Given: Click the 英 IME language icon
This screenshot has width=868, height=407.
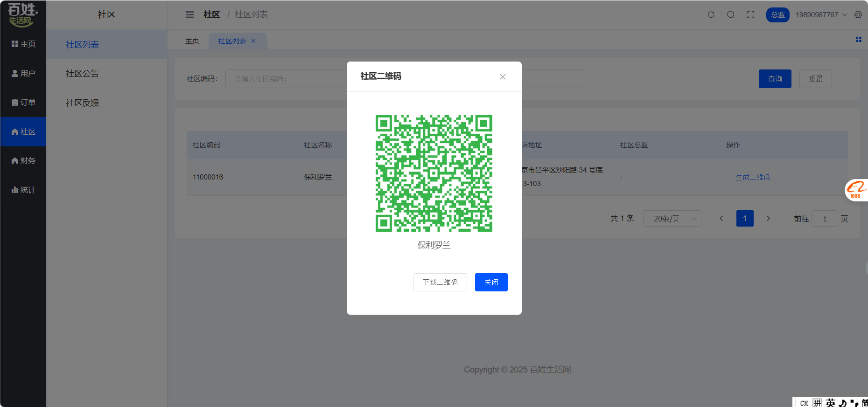Looking at the screenshot, I should (x=831, y=403).
